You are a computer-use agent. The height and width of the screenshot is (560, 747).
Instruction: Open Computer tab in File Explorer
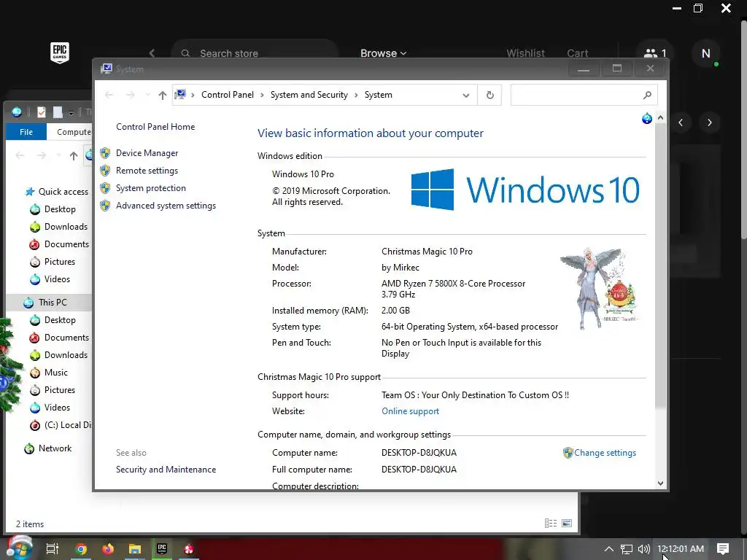click(x=74, y=132)
